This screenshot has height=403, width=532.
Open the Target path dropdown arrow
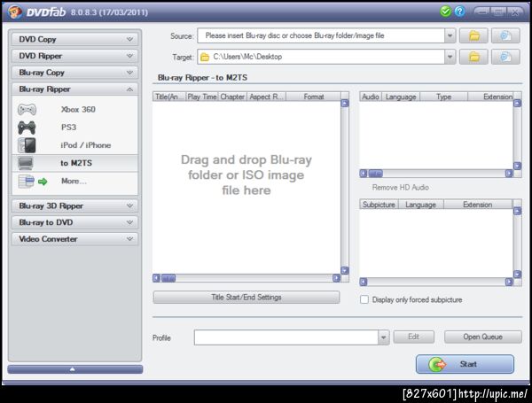(x=450, y=57)
